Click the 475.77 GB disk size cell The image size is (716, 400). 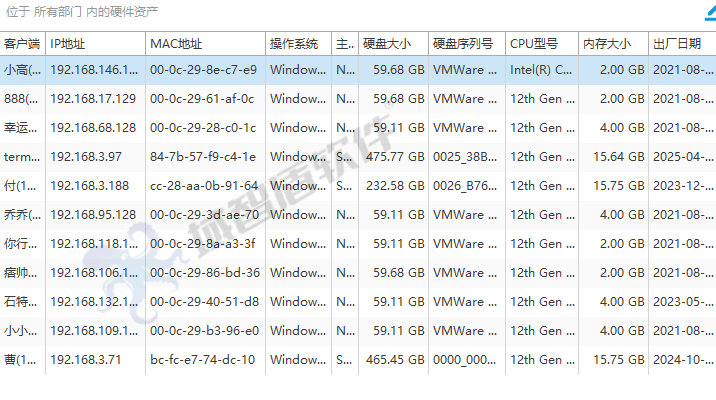tap(395, 157)
